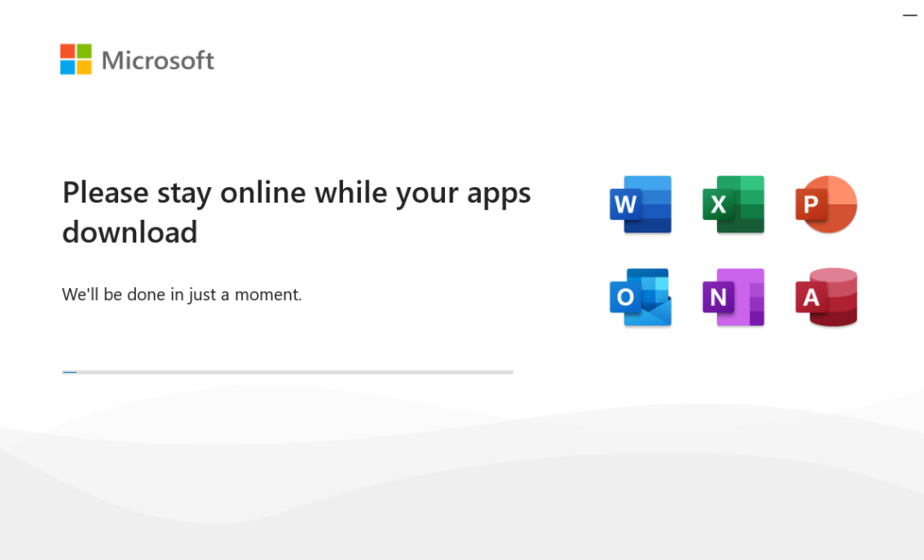The image size is (924, 560).
Task: Click the Access app icon
Action: point(826,298)
